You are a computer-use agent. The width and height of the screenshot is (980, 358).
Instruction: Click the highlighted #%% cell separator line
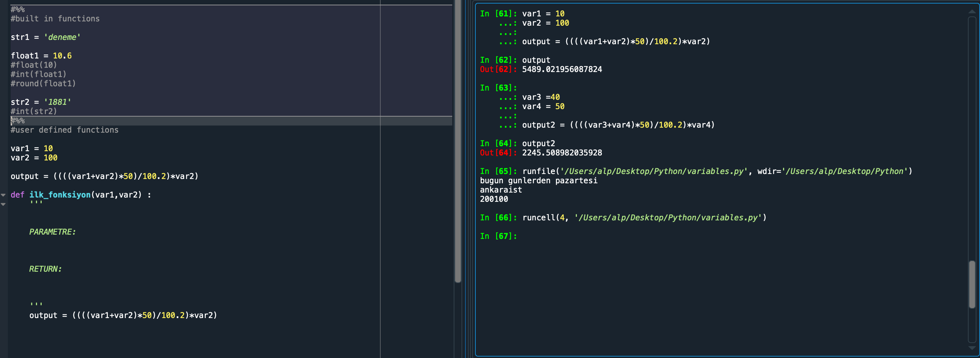[x=17, y=121]
